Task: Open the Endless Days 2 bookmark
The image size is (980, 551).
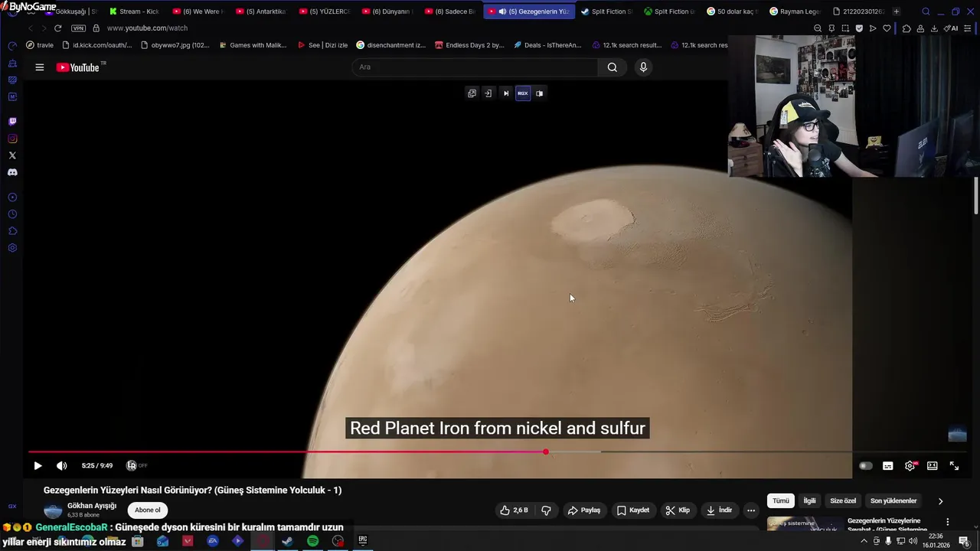Action: point(469,45)
